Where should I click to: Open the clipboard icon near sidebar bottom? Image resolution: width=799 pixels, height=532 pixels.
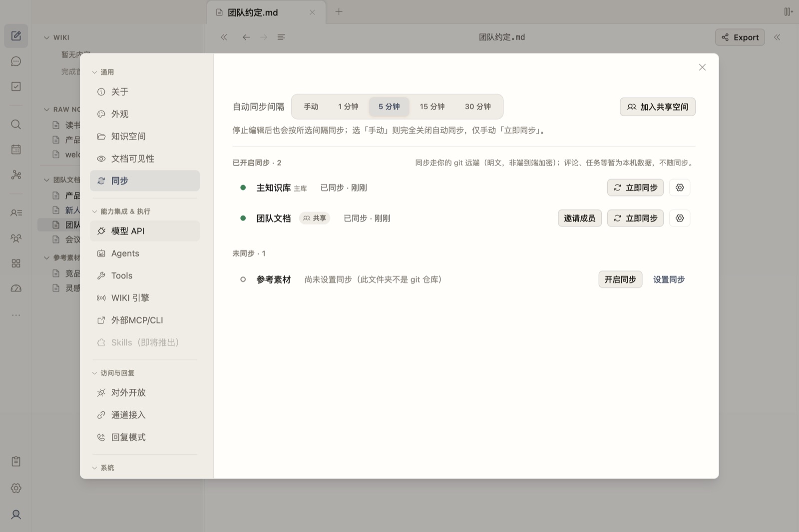(x=16, y=462)
